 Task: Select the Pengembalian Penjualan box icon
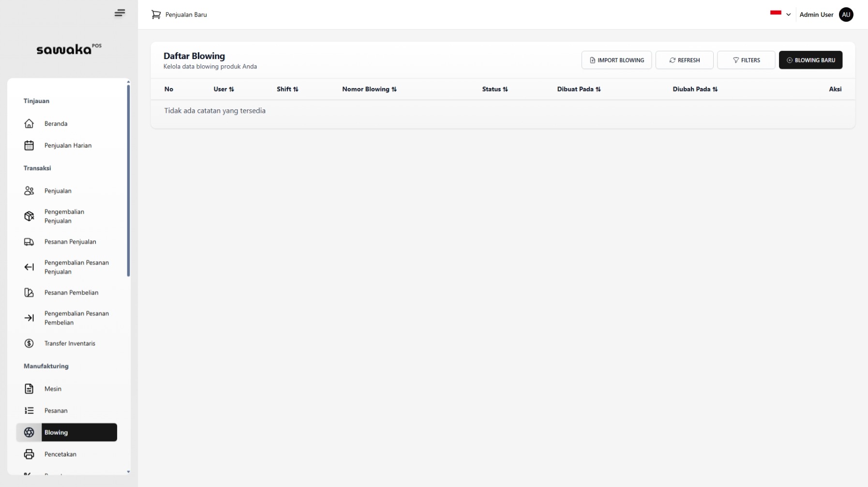[29, 216]
